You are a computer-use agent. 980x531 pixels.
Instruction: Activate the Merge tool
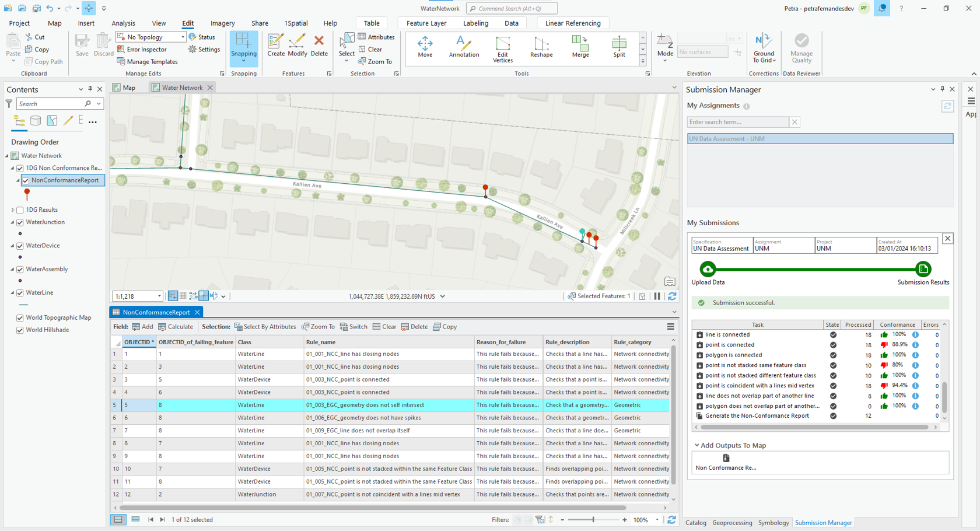(x=580, y=47)
